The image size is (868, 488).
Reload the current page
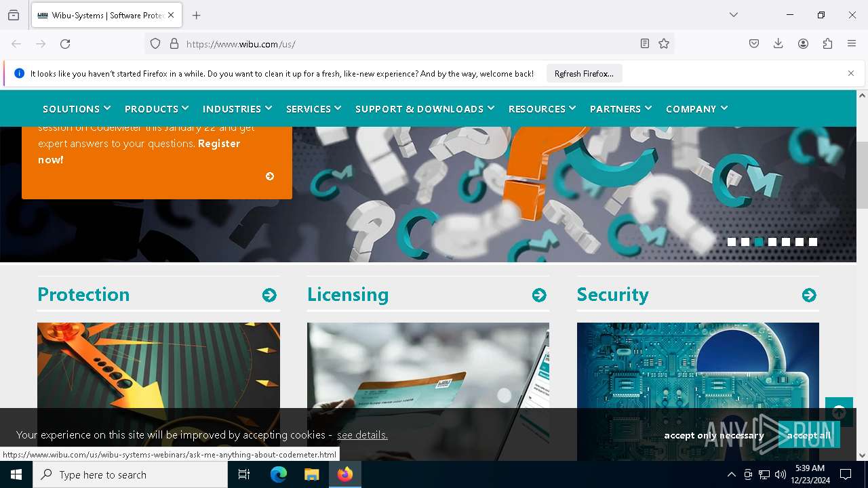[65, 44]
